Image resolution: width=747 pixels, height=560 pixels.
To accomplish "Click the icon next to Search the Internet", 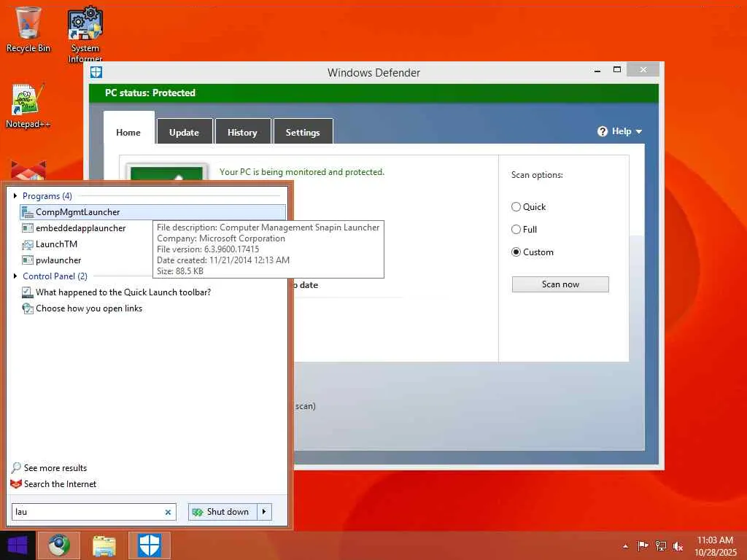I will click(x=16, y=484).
